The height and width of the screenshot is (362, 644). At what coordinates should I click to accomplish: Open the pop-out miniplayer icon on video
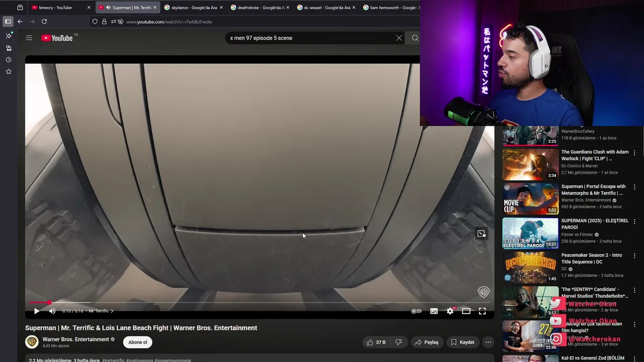pos(481,234)
